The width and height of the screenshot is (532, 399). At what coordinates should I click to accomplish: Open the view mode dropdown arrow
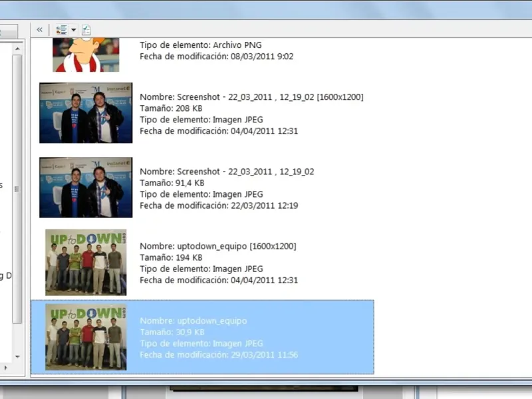(x=73, y=30)
